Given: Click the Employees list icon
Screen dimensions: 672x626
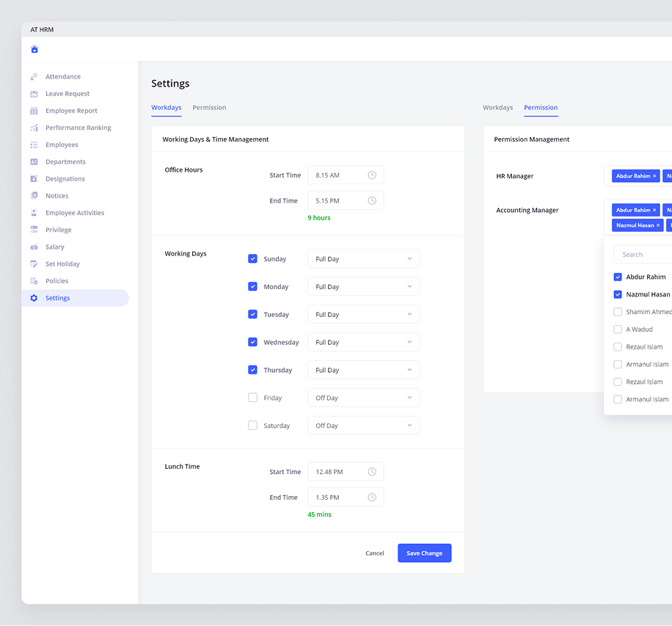Looking at the screenshot, I should point(34,145).
